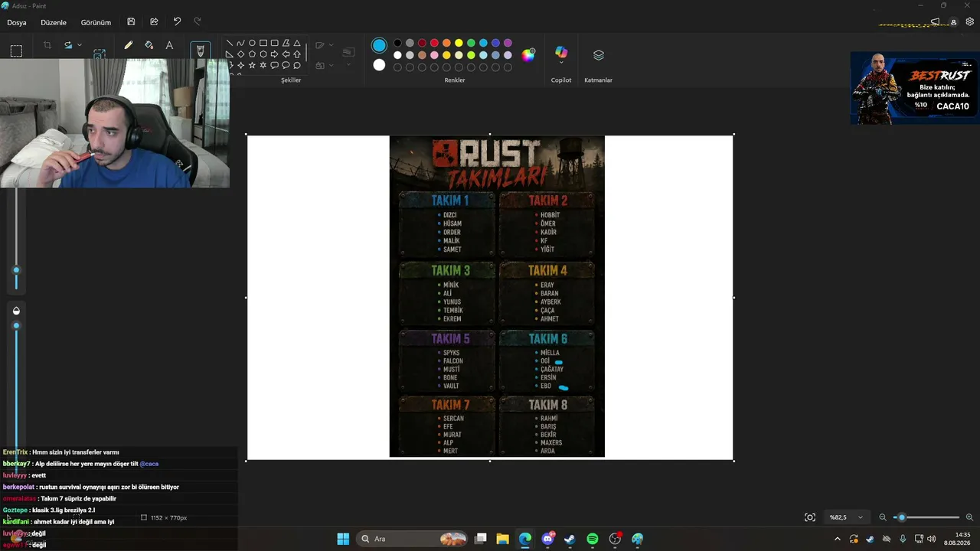Screen dimensions: 980x551
Task: Open the Görünüm menu
Action: (x=96, y=22)
